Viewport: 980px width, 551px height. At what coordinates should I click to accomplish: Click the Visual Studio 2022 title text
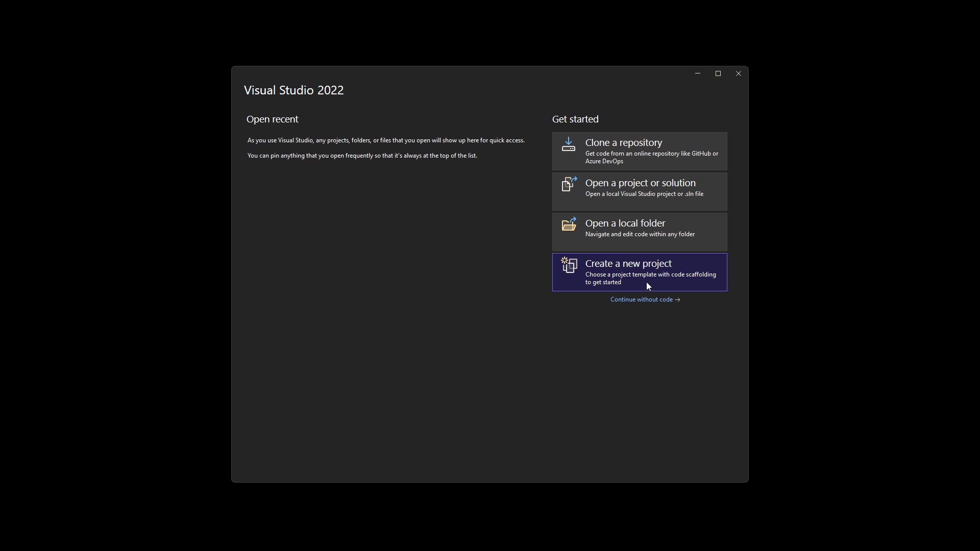(x=293, y=90)
